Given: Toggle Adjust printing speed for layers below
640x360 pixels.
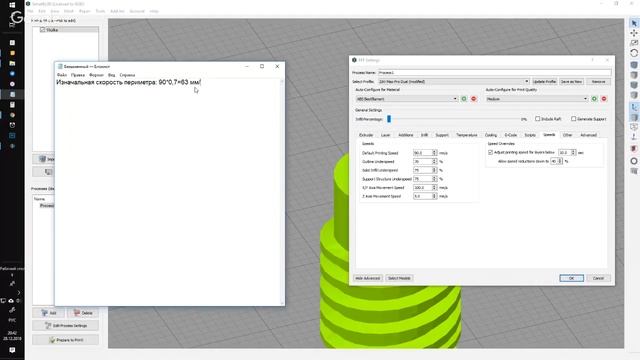Looking at the screenshot, I should 491,152.
